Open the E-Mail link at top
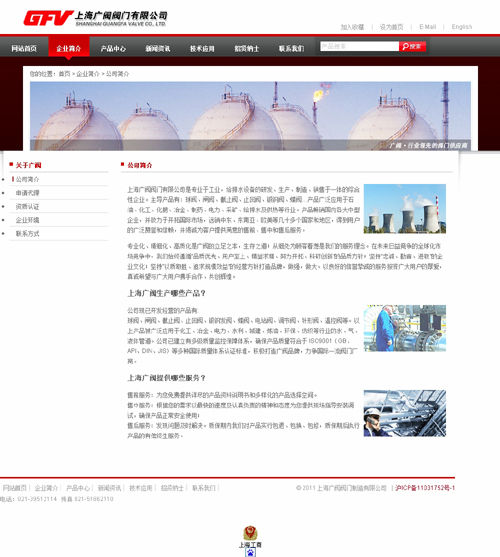 tap(428, 27)
